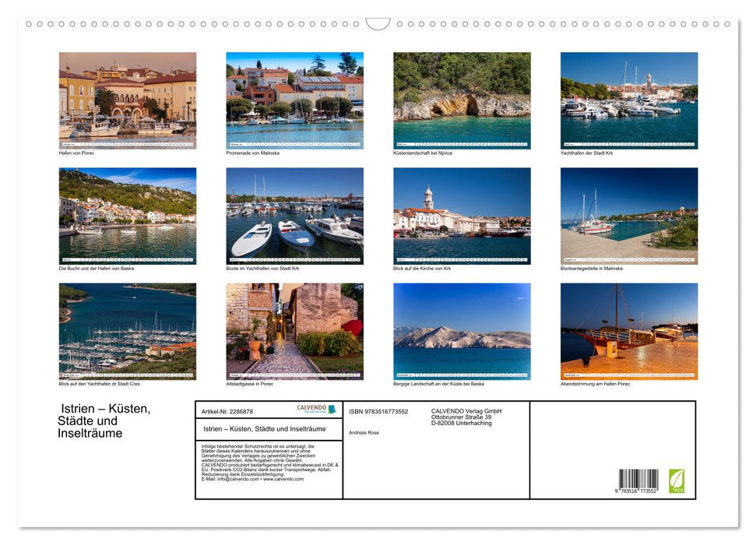Choose the Blick auf die Kirche von Krk photo
This screenshot has height=545, width=756.
coord(462,216)
